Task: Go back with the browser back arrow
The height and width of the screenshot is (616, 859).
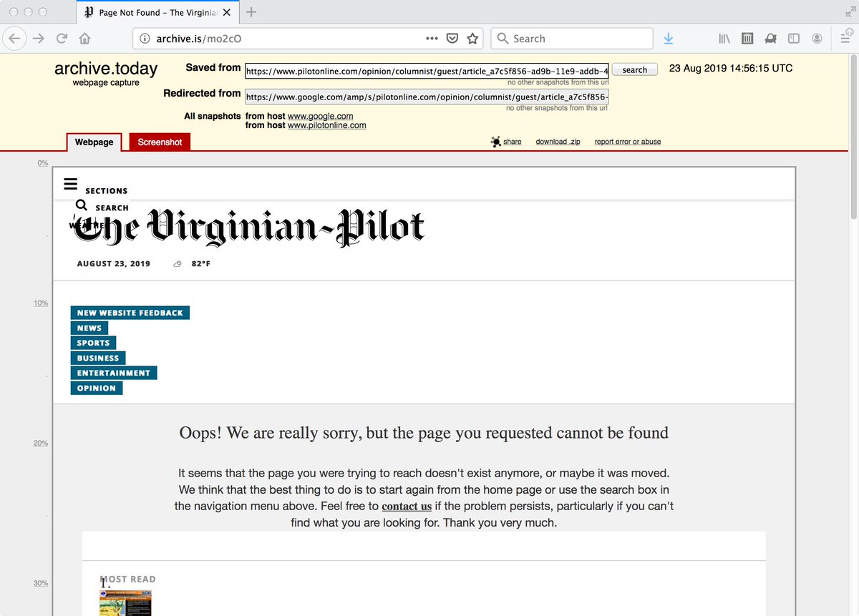Action: 16,39
